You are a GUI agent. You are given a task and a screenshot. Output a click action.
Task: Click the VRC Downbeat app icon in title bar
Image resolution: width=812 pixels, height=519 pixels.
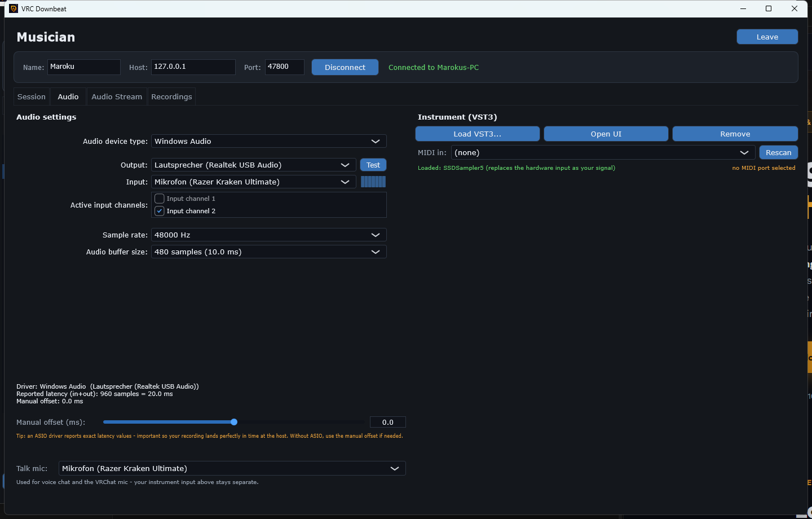[14, 8]
